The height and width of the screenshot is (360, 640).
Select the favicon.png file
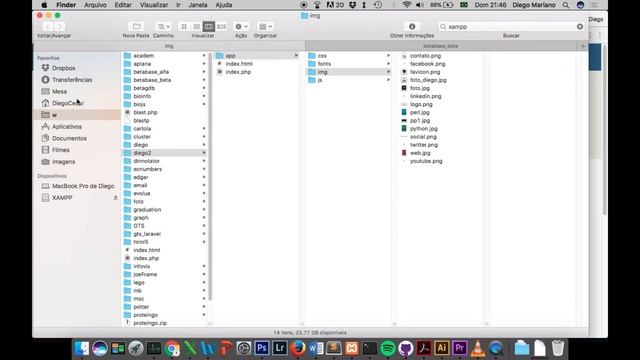[x=425, y=72]
